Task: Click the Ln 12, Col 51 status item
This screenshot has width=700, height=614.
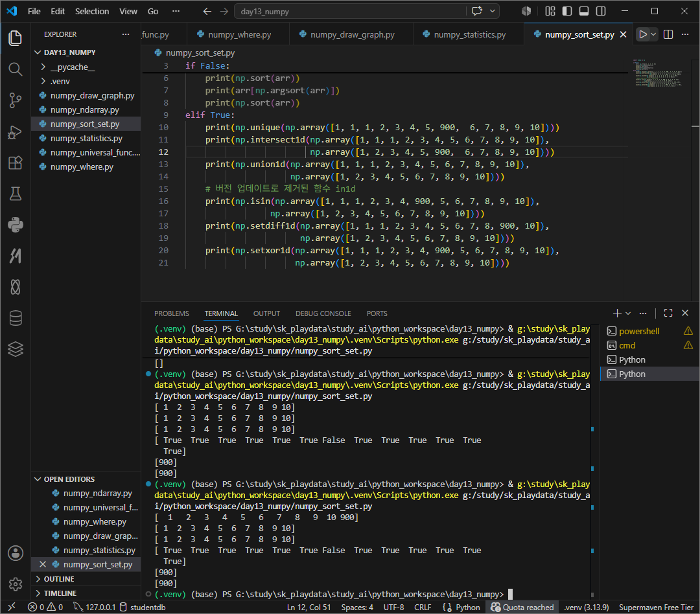Action: click(x=309, y=607)
